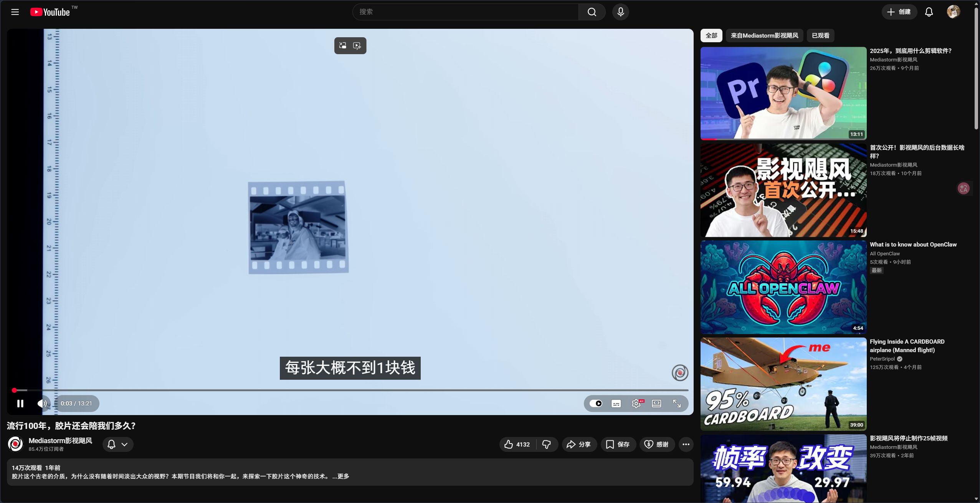This screenshot has height=503, width=980.
Task: Click the subtitle text 每张大概不到1块钱
Action: coord(350,368)
